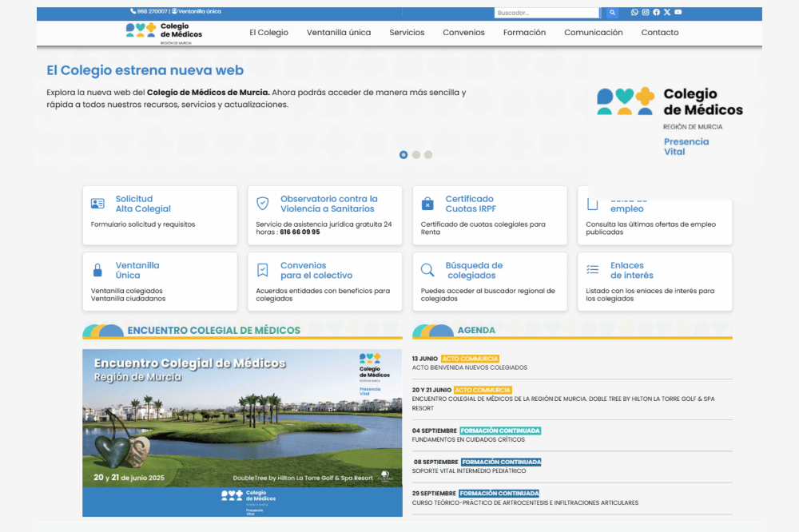
Task: Open agenda entry Soporte vital intermedio pediátrico
Action: click(469, 470)
